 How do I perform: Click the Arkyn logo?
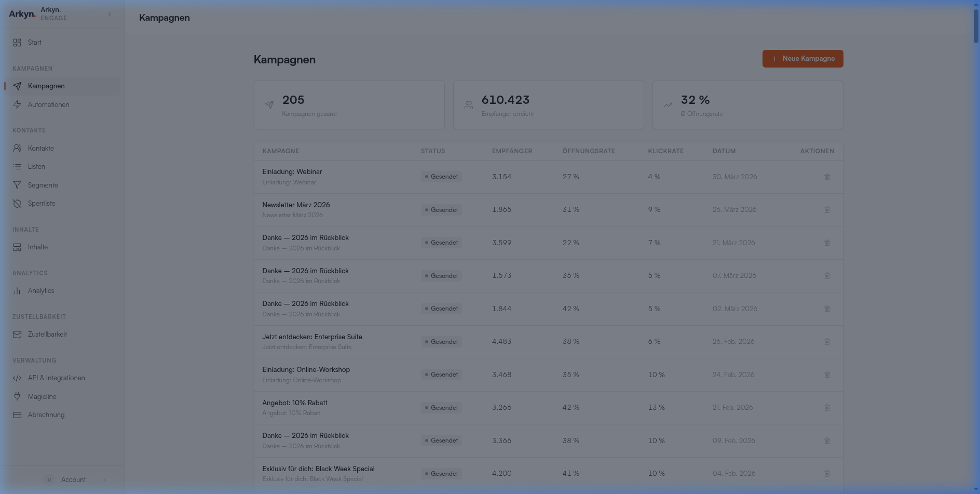[x=22, y=14]
